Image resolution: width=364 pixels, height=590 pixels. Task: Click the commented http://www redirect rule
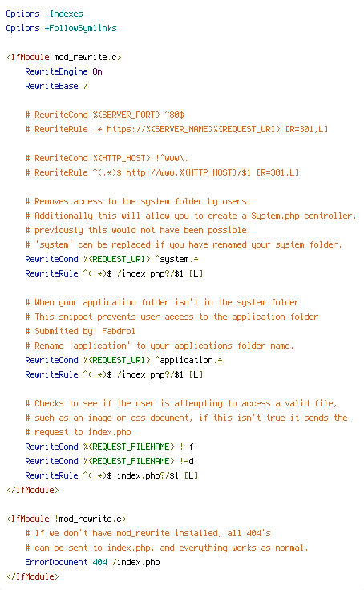(162, 172)
